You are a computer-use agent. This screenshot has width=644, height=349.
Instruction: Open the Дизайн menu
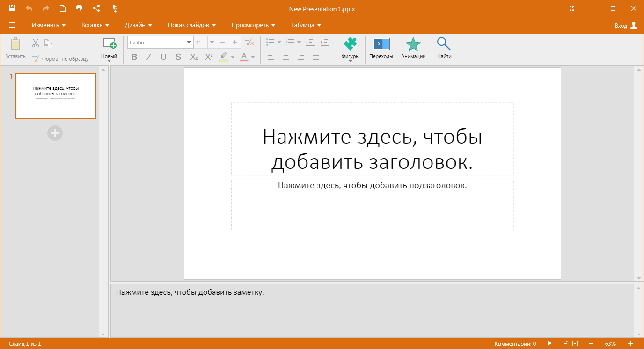point(138,25)
